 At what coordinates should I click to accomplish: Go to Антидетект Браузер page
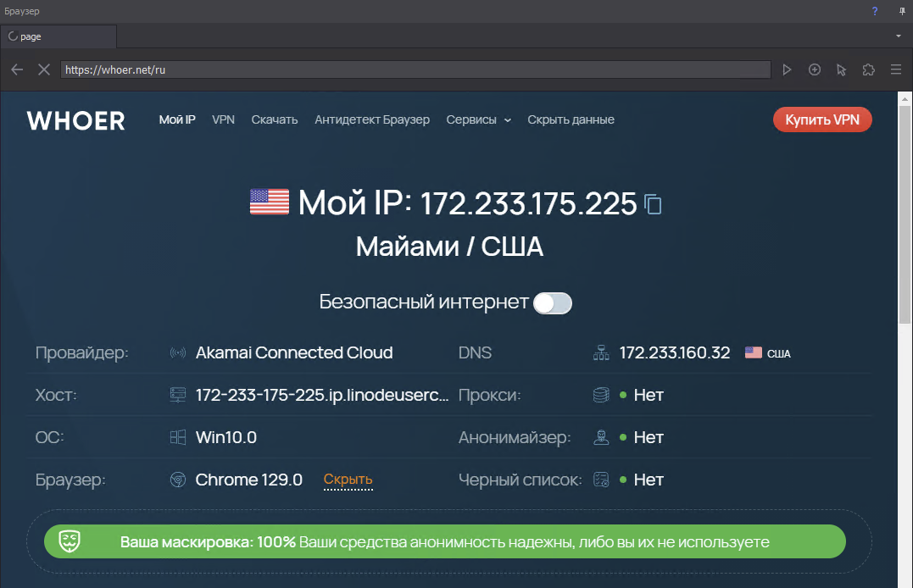(x=371, y=119)
